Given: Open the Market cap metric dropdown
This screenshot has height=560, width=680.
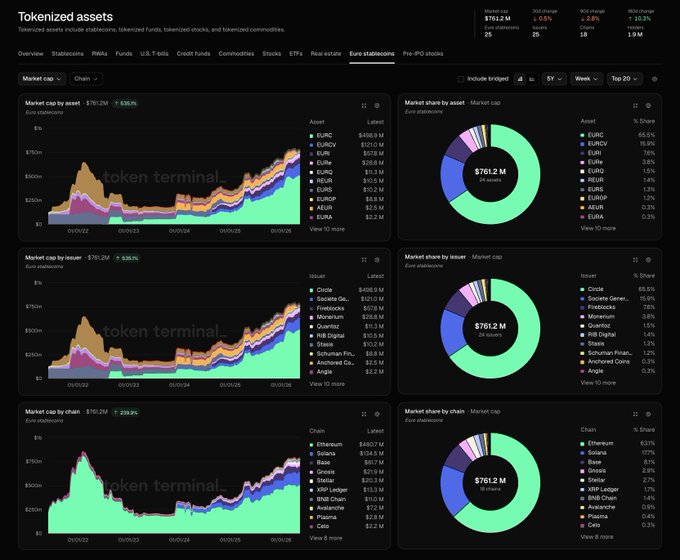Looking at the screenshot, I should coord(42,79).
